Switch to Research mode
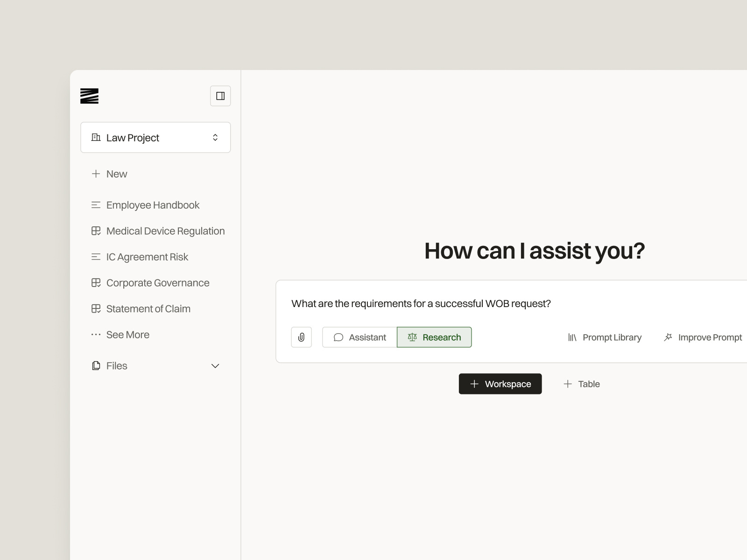This screenshot has width=747, height=560. (x=434, y=337)
